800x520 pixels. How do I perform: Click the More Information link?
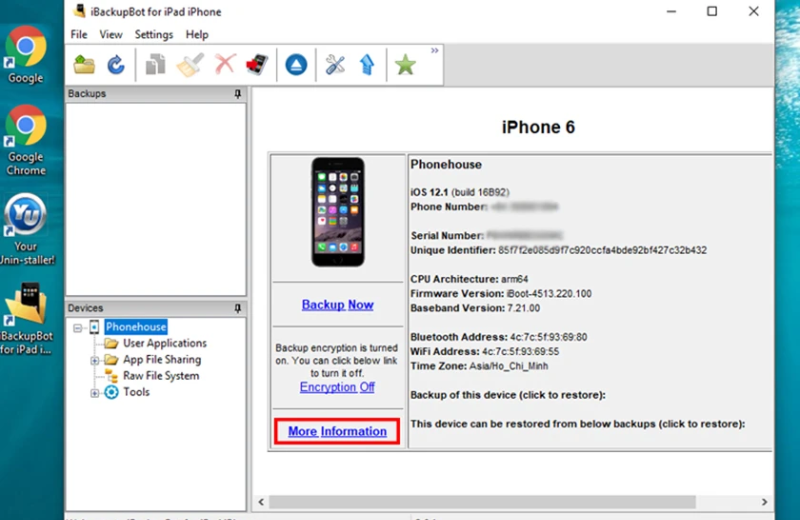(337, 432)
